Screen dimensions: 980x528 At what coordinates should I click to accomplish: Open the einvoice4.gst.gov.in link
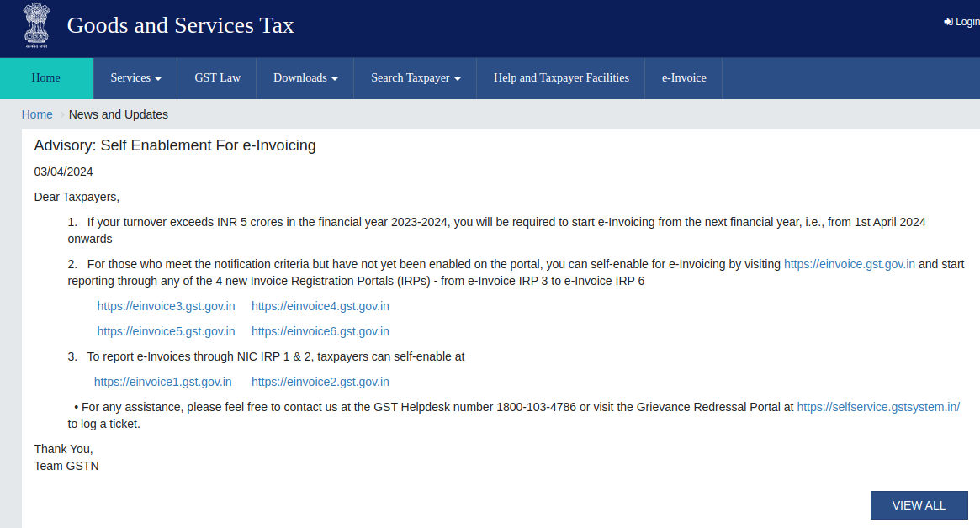click(x=320, y=306)
